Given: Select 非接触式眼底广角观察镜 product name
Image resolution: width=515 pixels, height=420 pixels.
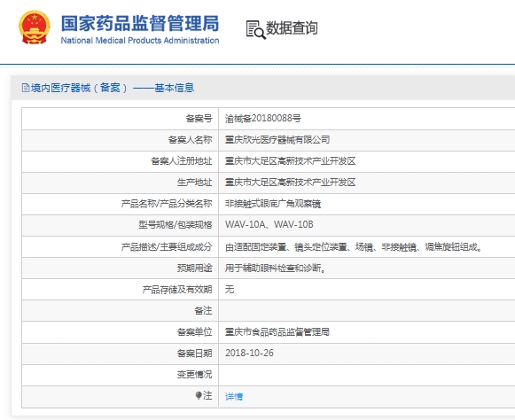Looking at the screenshot, I should click(x=273, y=204).
